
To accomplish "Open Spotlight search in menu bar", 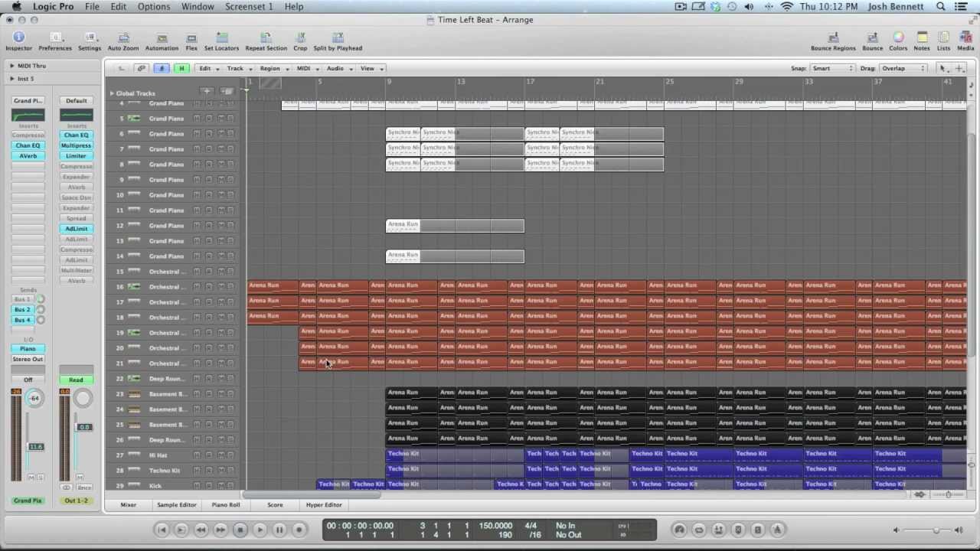I will [x=941, y=6].
